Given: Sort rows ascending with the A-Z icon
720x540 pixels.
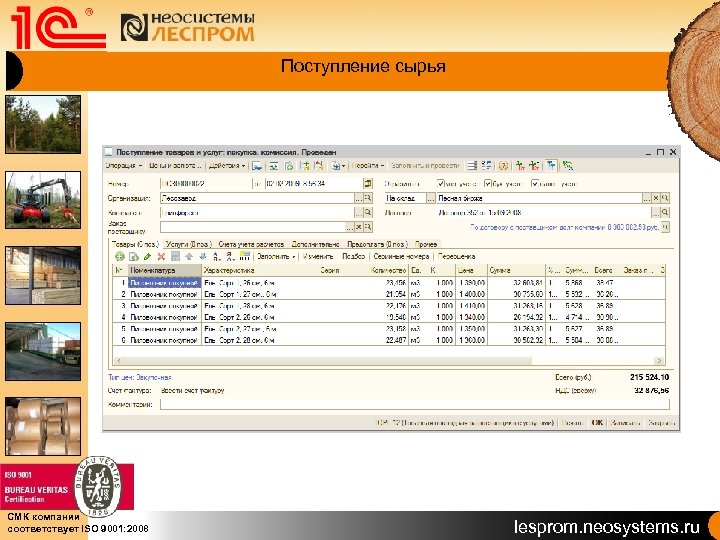Looking at the screenshot, I should pyautogui.click(x=217, y=257).
